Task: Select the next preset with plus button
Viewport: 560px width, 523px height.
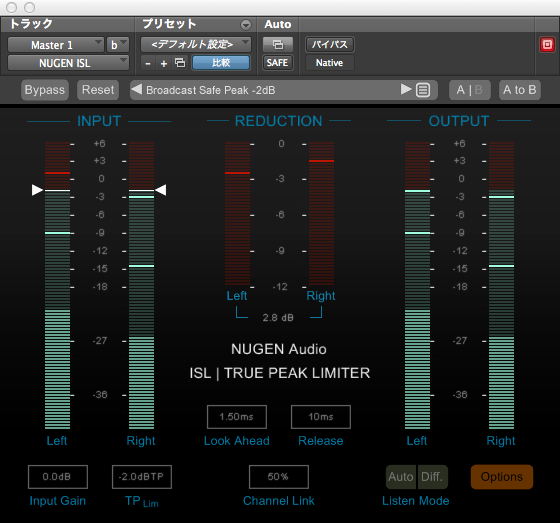Action: pyautogui.click(x=164, y=64)
